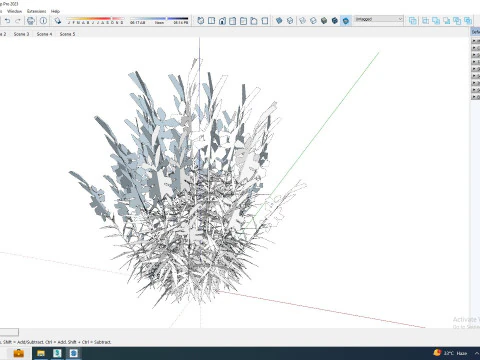The height and width of the screenshot is (360, 480).
Task: Open the Untagged tag dropdown
Action: pyautogui.click(x=379, y=19)
